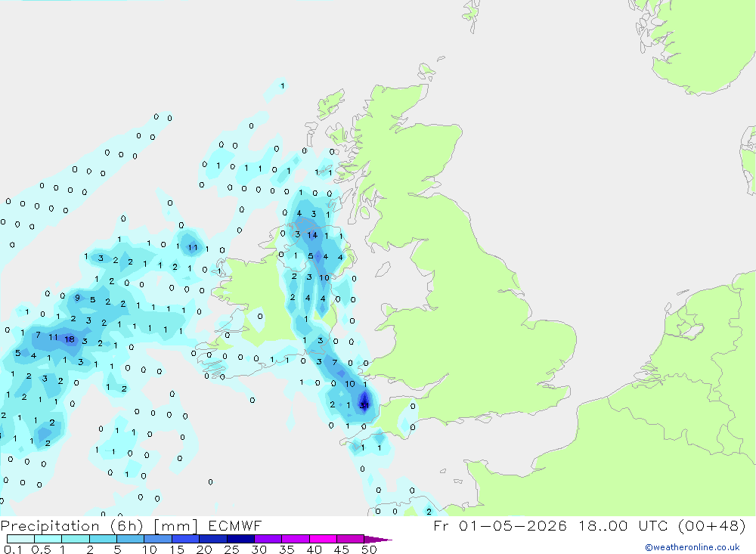This screenshot has height=554, width=756.
Task: Click the legend label '0.1'
Action: click(12, 549)
